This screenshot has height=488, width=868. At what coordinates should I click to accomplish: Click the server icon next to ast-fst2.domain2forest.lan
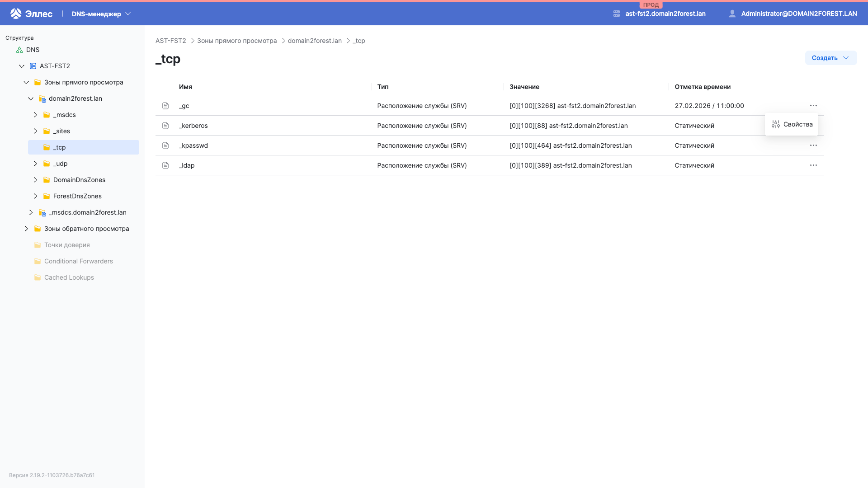click(617, 14)
